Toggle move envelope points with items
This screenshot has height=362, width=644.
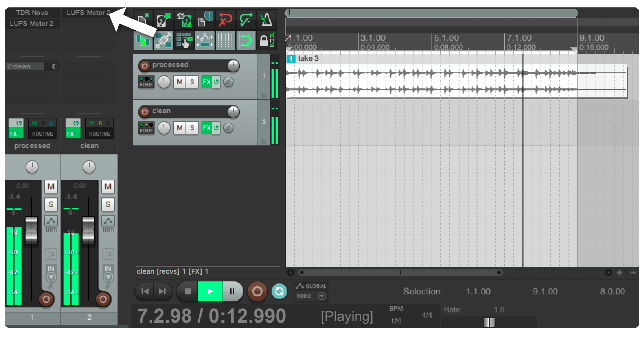tap(205, 40)
